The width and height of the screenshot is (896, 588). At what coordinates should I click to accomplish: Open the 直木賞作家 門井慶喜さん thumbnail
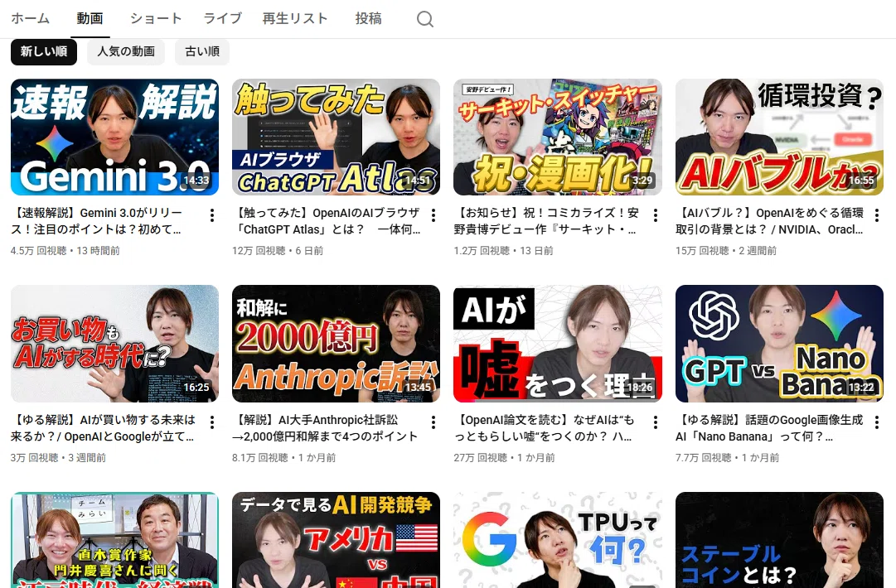point(115,540)
